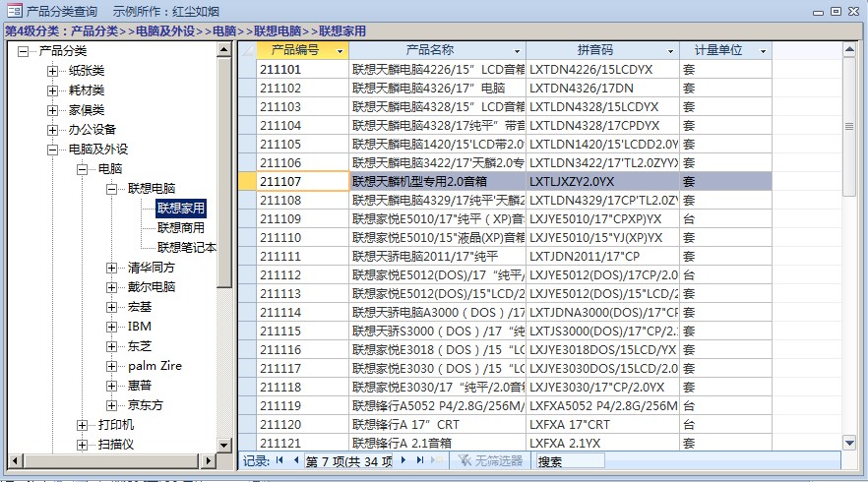The width and height of the screenshot is (868, 482).
Task: Go to last record in navigator
Action: click(x=420, y=459)
